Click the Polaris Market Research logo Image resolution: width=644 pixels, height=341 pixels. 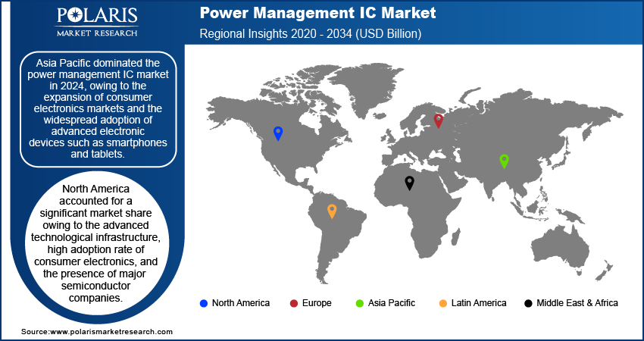point(97,21)
